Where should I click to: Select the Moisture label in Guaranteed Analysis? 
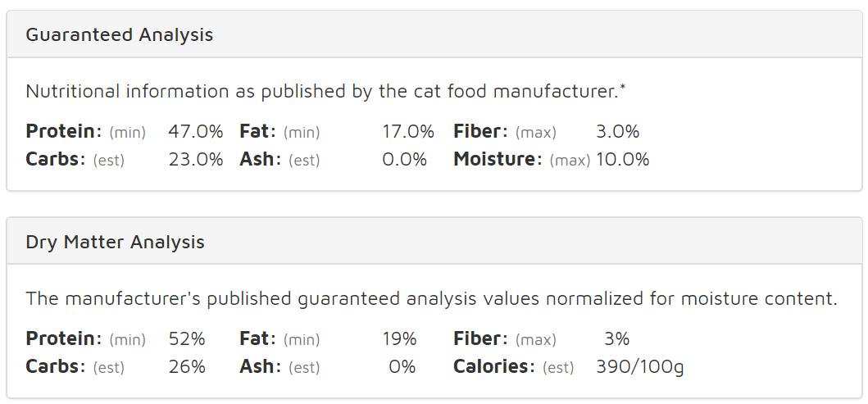pos(497,159)
